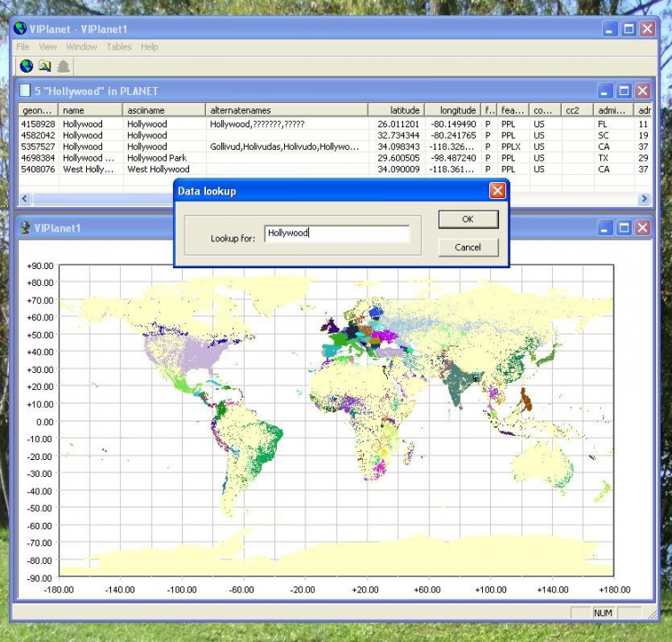Click the globe icon in the toolbar
The image size is (672, 642).
coord(26,65)
